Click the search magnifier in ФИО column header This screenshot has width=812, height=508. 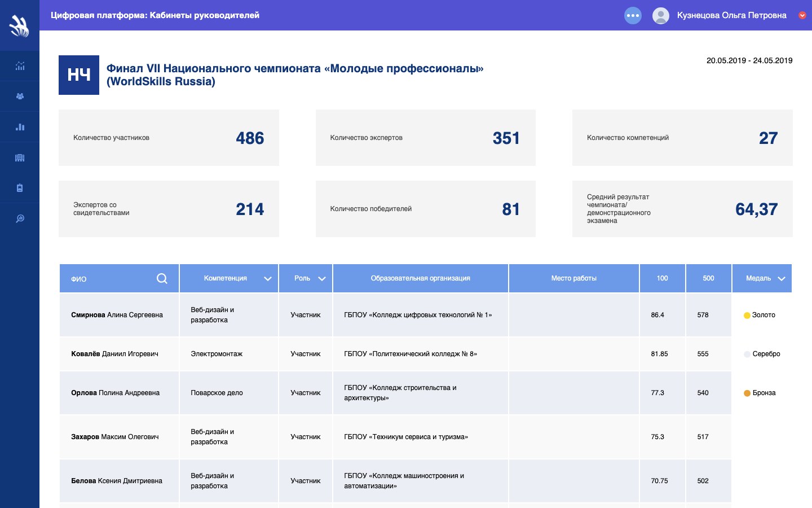point(162,278)
